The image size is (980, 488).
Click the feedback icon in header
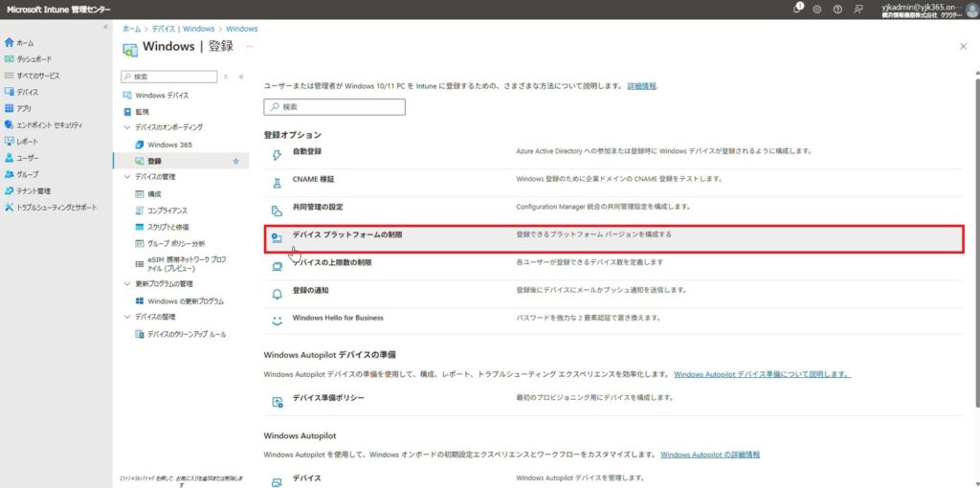tap(858, 9)
